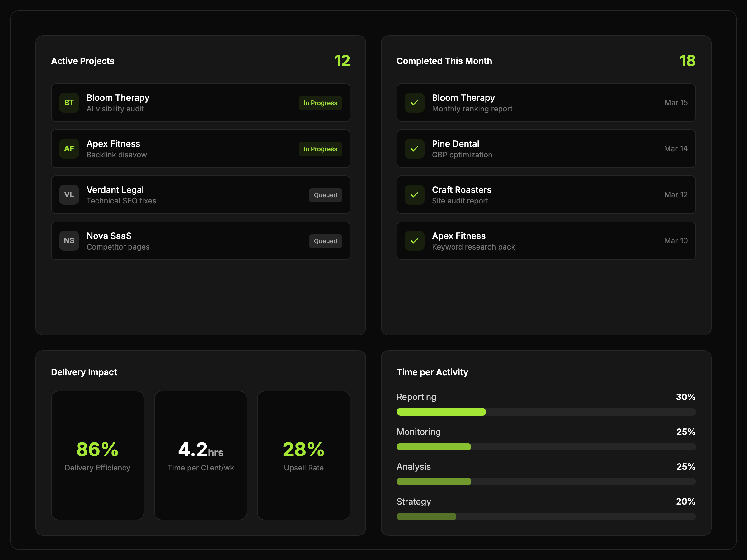Click In Progress badge on Apex Fitness
This screenshot has width=747, height=560.
click(320, 149)
